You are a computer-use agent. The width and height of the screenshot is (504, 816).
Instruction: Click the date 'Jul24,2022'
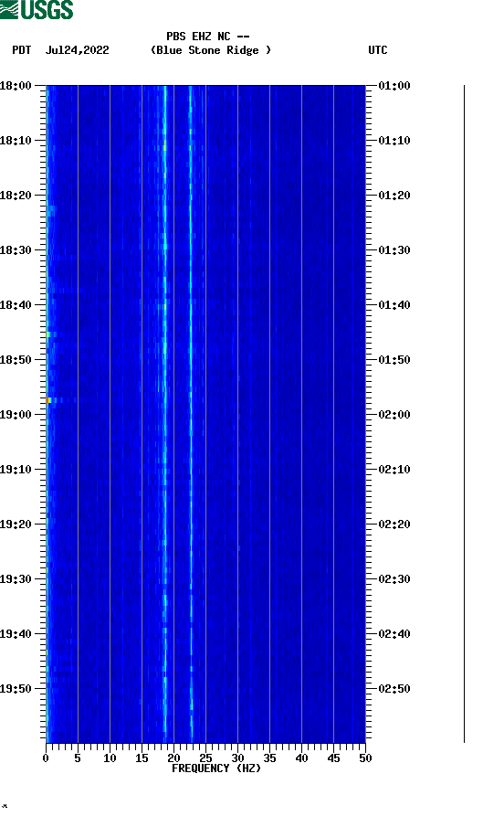[x=77, y=50]
